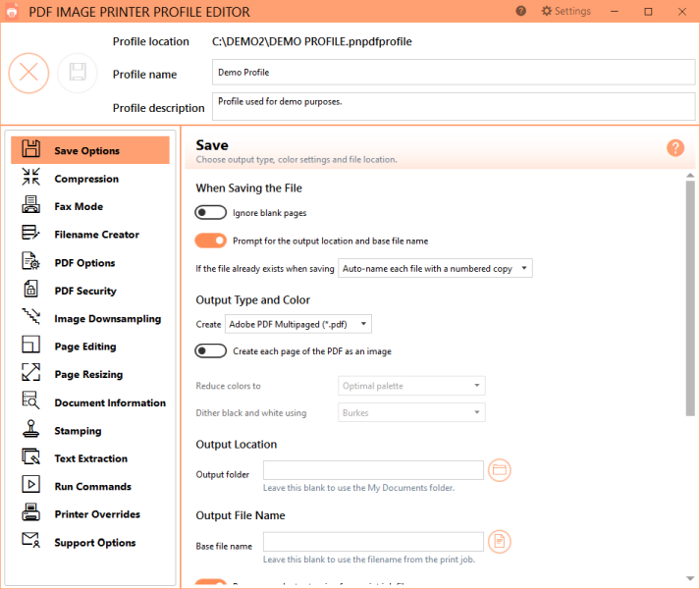Click the Support Options envelope icon

30,540
